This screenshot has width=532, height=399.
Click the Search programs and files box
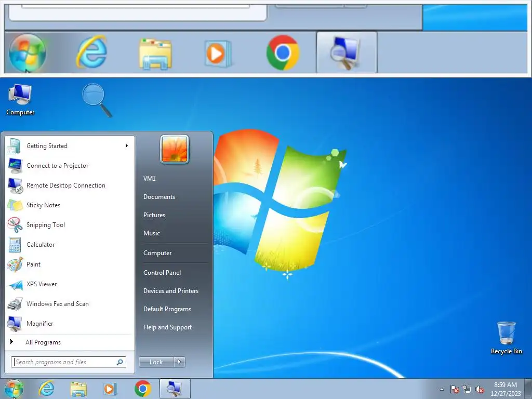click(x=68, y=362)
